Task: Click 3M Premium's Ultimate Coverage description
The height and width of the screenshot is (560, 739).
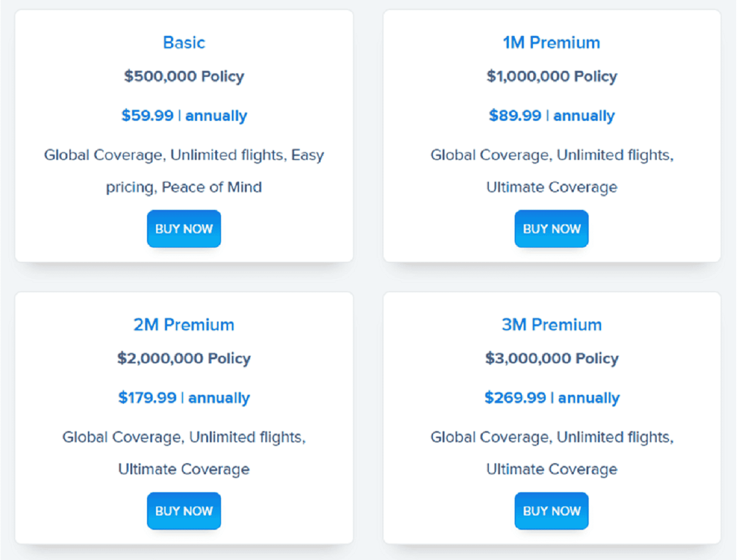Action: pyautogui.click(x=552, y=469)
